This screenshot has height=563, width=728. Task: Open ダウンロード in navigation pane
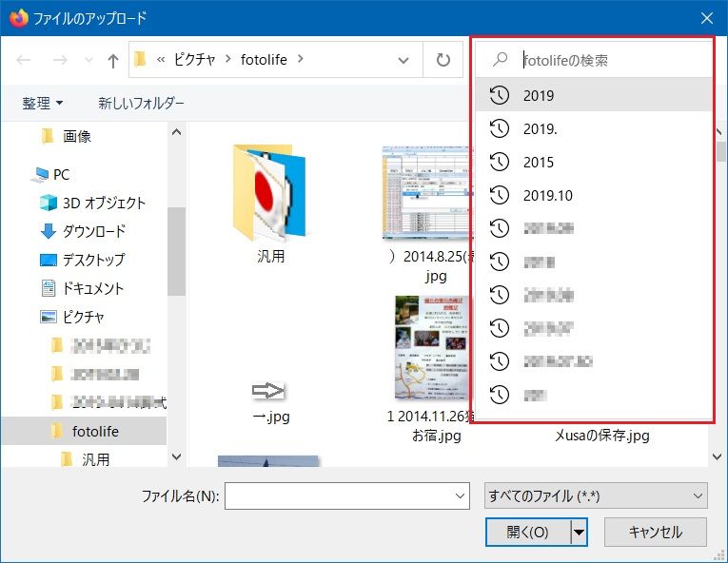point(94,231)
